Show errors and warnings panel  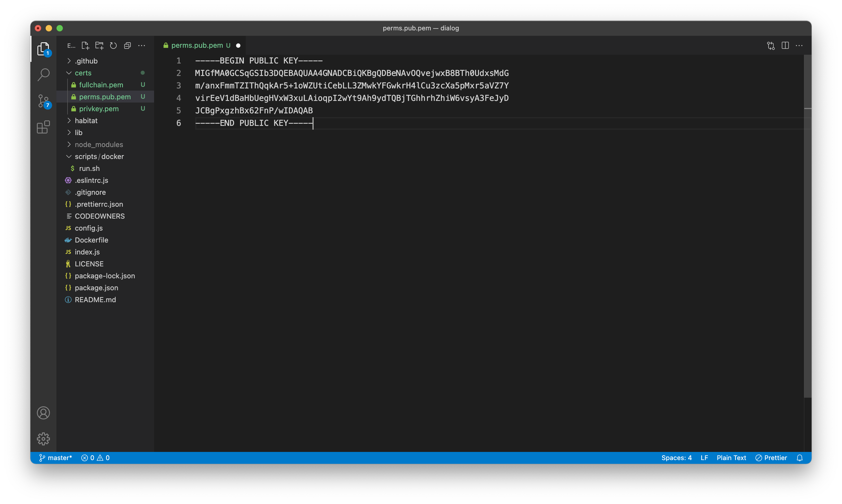pos(95,458)
